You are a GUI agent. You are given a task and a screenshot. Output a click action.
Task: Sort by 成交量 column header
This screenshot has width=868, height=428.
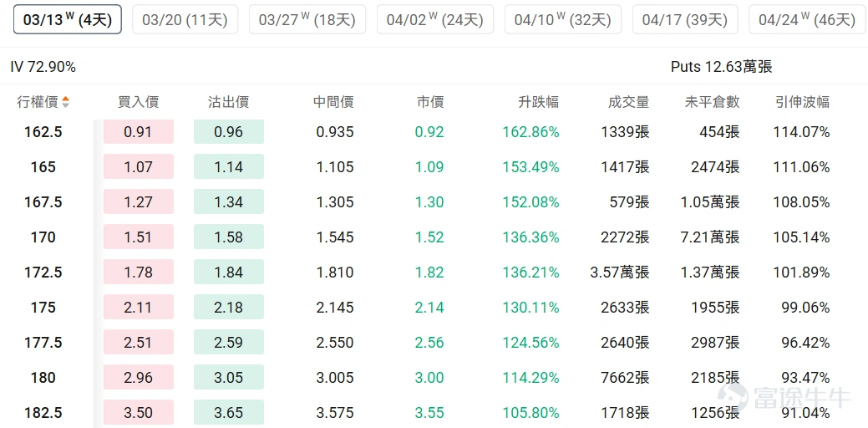pos(629,102)
